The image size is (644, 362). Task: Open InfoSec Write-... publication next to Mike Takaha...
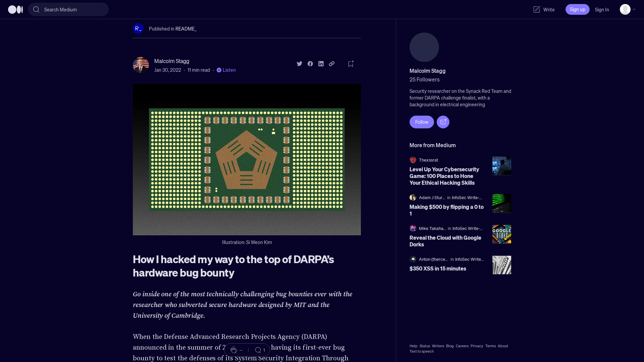(468, 229)
